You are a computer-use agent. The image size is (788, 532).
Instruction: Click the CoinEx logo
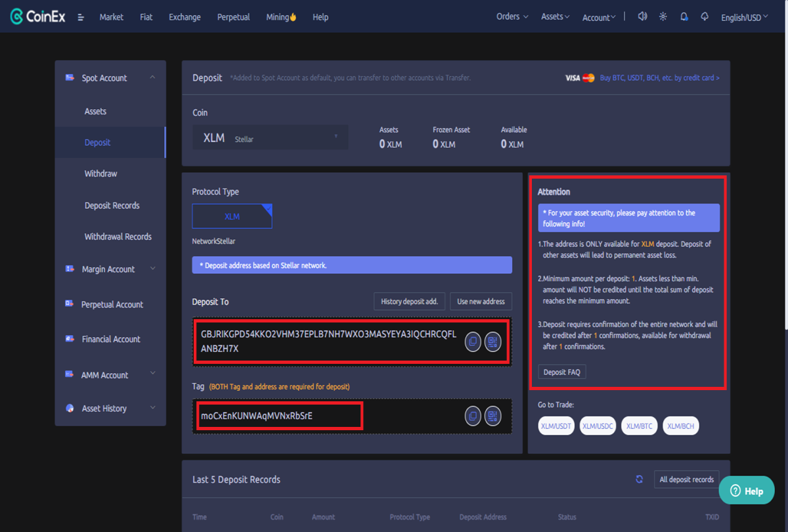point(37,17)
